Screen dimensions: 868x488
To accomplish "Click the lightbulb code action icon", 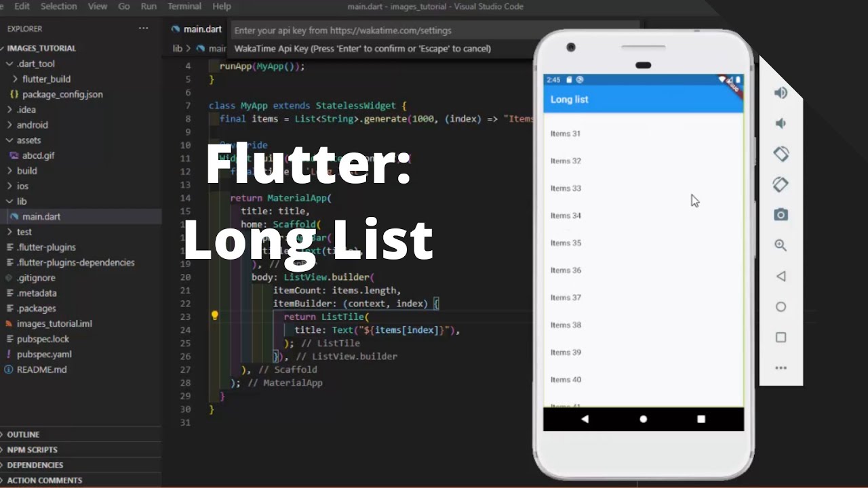I will (x=215, y=315).
